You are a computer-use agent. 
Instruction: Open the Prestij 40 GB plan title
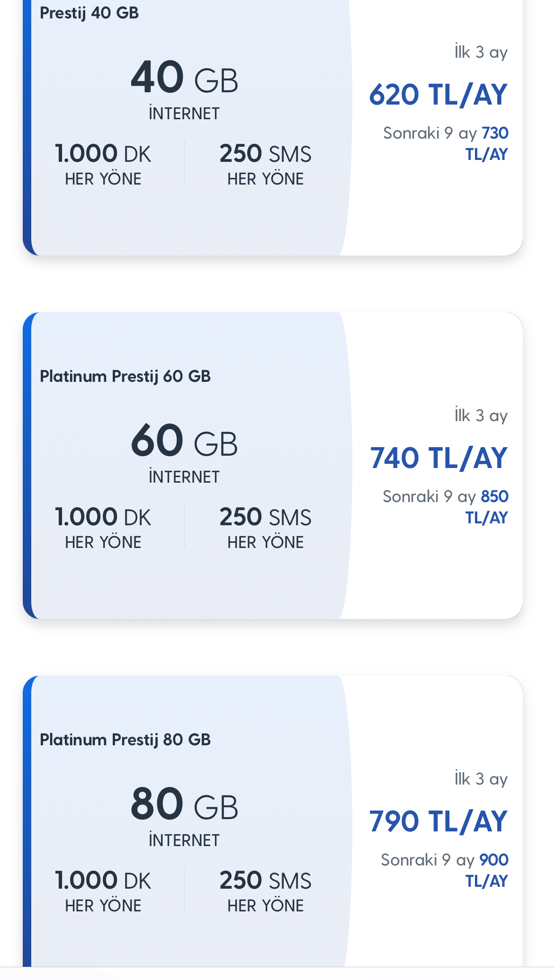[x=89, y=13]
